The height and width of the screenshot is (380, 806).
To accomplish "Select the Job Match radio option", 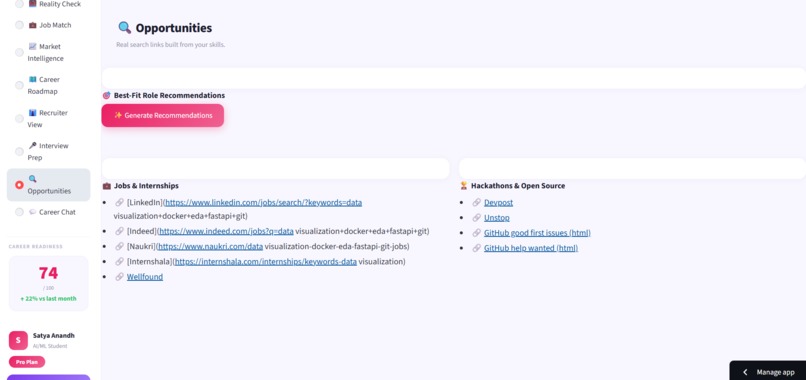I will pyautogui.click(x=19, y=25).
